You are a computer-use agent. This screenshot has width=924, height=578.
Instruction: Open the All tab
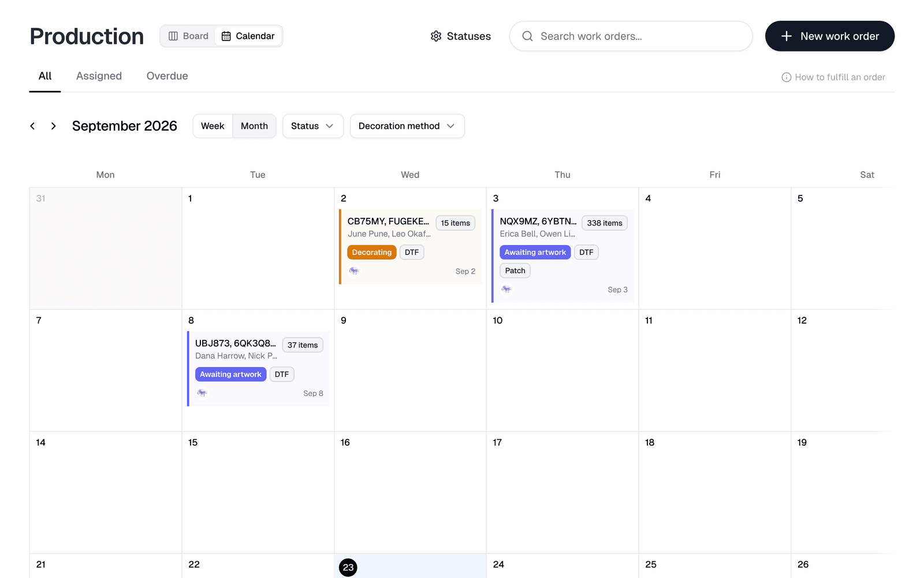pyautogui.click(x=45, y=76)
